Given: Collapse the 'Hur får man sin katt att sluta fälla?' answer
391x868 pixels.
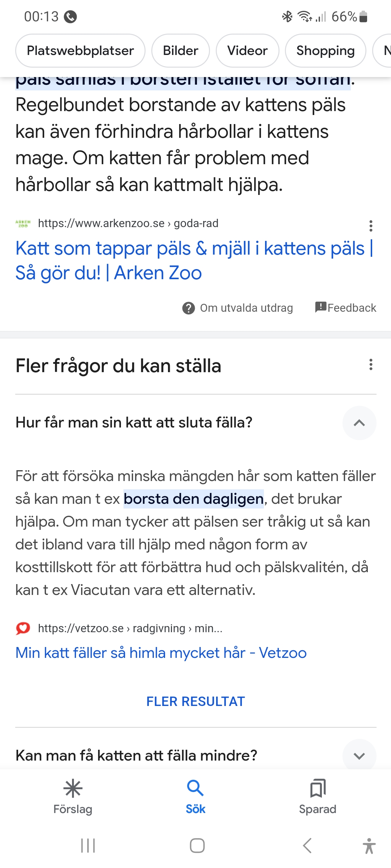Looking at the screenshot, I should pyautogui.click(x=359, y=423).
